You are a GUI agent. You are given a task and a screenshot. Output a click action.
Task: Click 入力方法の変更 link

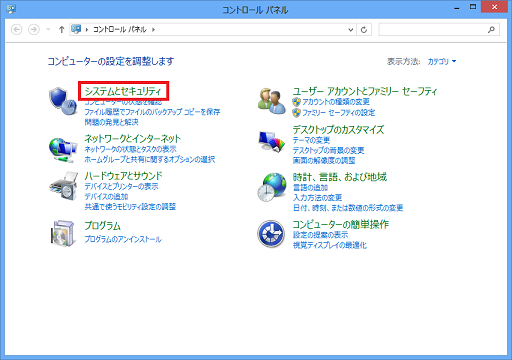coord(317,198)
